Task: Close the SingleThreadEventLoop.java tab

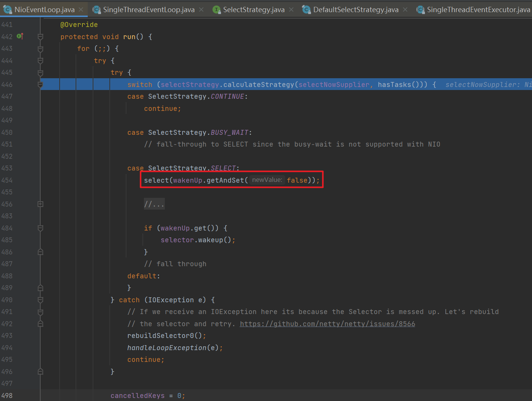Action: click(201, 9)
